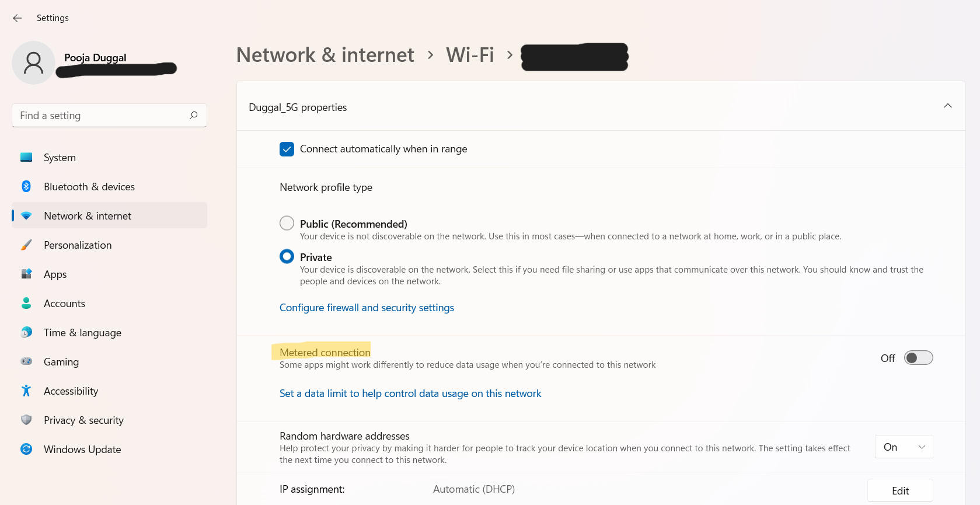Click the Gaming controller icon

pyautogui.click(x=26, y=361)
